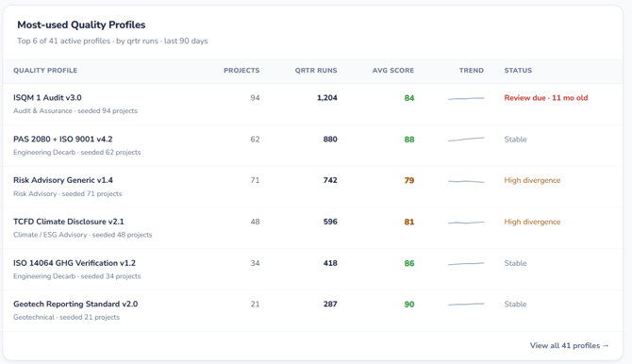Image resolution: width=632 pixels, height=364 pixels.
Task: Click High divergence status for Risk Advisory
Action: pyautogui.click(x=532, y=180)
